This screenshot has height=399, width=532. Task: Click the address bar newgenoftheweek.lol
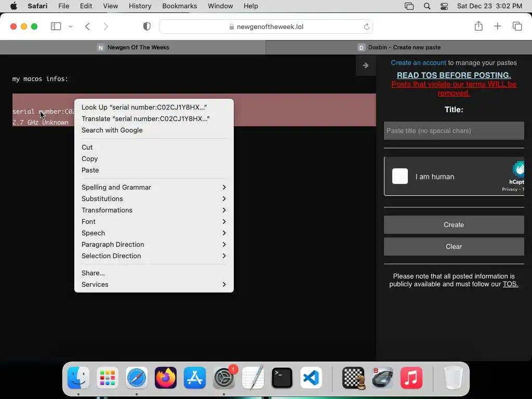coord(266,26)
